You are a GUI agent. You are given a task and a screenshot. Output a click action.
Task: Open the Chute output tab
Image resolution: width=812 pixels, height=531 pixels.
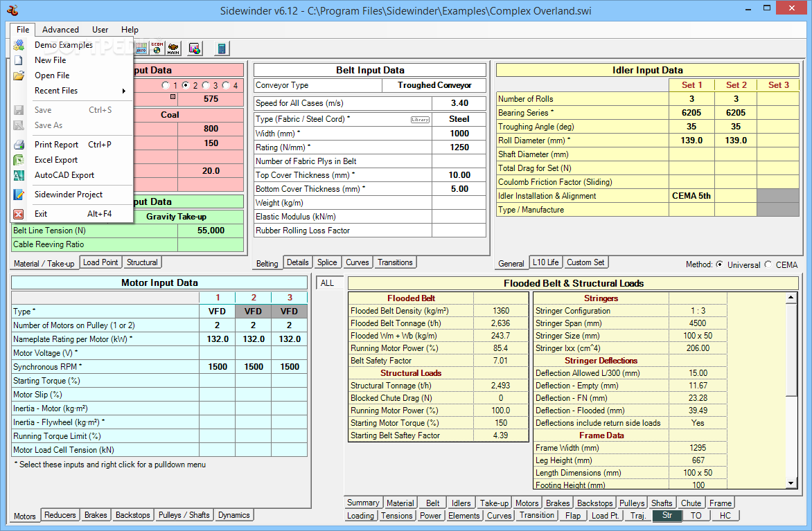(691, 503)
